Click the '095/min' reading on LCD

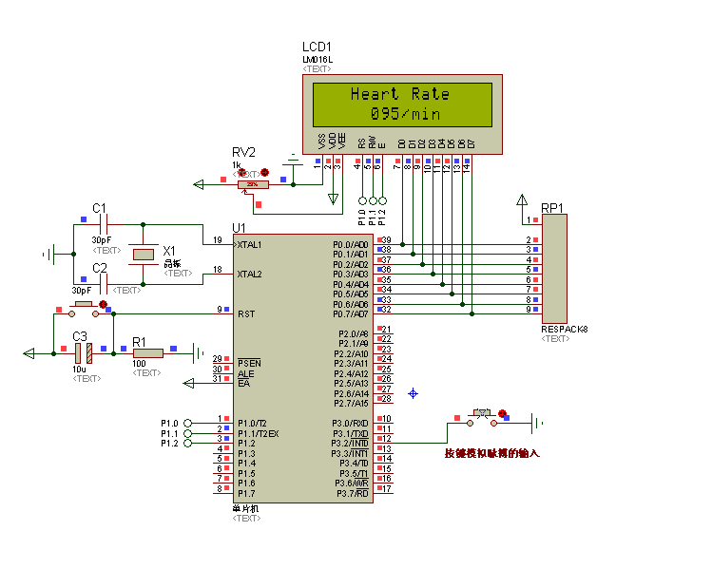tap(406, 113)
